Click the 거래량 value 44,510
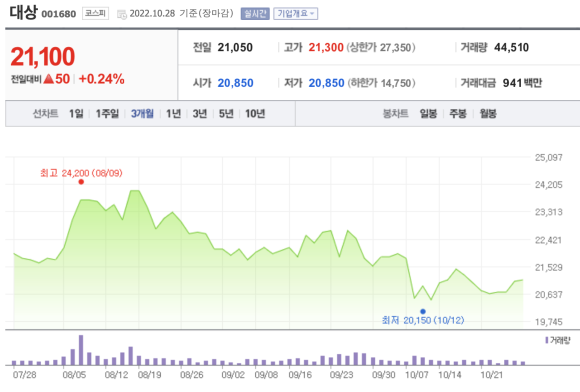 pyautogui.click(x=512, y=47)
